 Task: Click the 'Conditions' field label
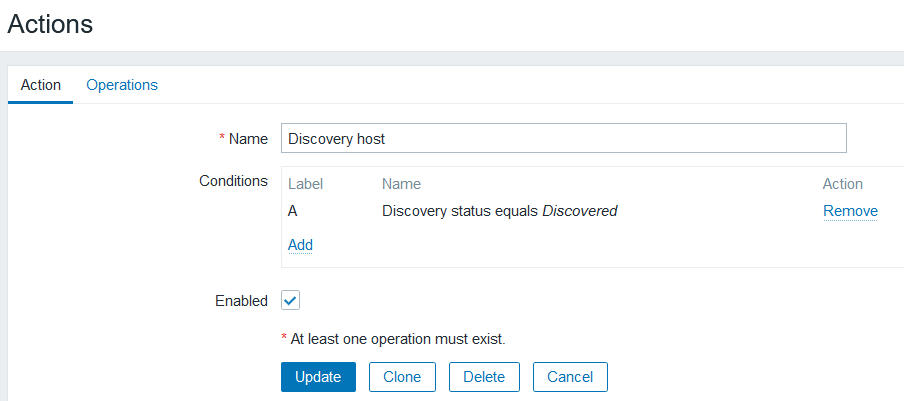234,181
